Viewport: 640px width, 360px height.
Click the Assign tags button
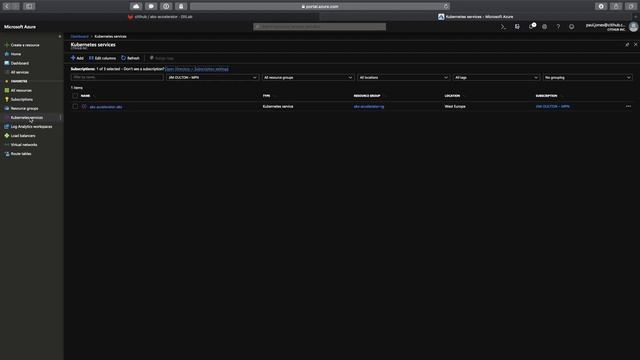tap(162, 58)
